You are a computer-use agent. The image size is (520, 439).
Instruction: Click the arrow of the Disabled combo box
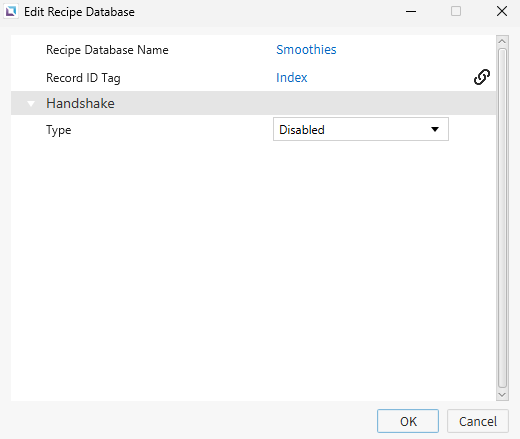click(x=435, y=129)
